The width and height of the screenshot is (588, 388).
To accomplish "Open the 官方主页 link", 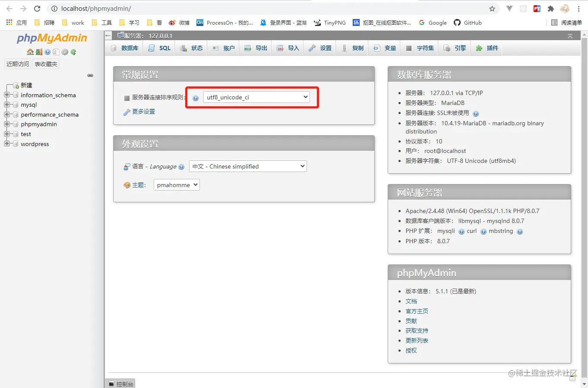I will pos(417,311).
